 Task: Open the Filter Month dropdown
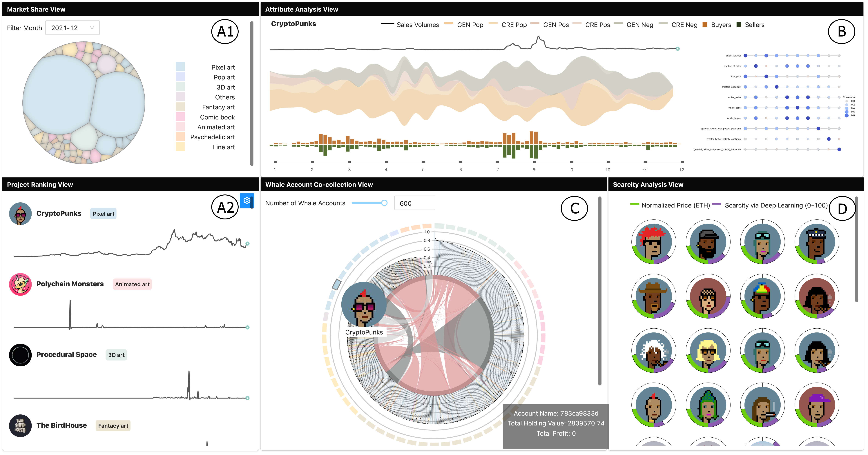pyautogui.click(x=73, y=28)
